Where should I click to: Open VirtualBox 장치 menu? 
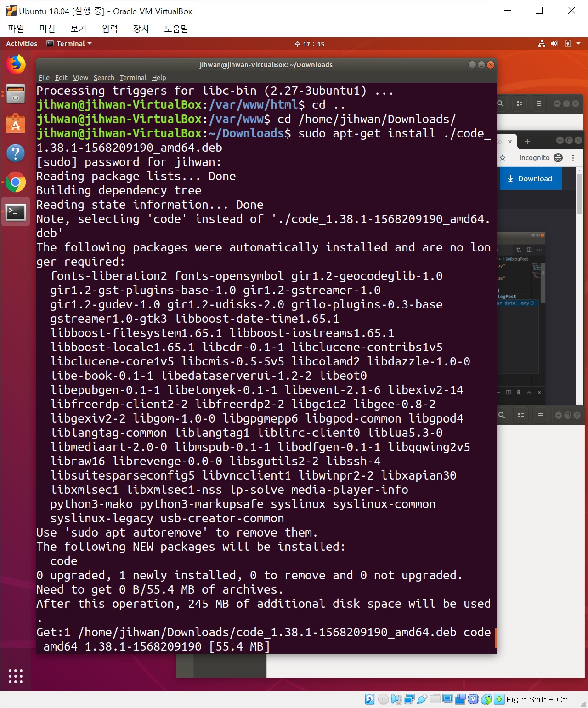pos(141,29)
